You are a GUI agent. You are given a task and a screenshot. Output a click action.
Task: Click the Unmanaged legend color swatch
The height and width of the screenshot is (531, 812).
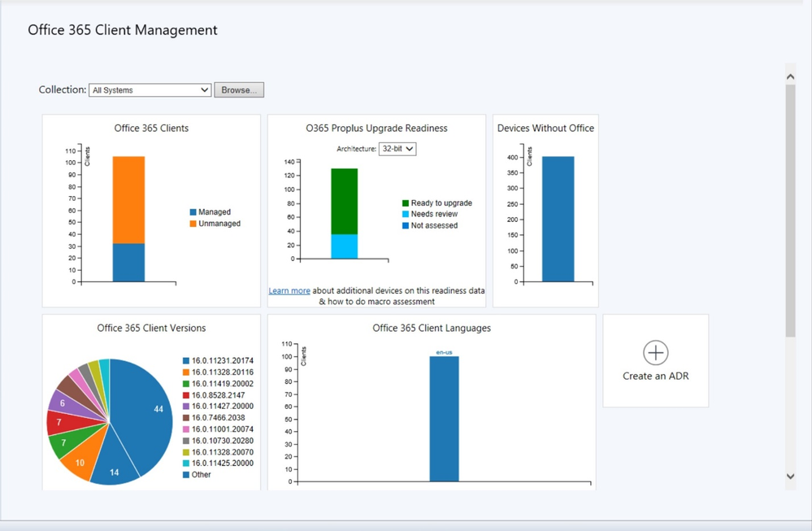click(x=193, y=224)
